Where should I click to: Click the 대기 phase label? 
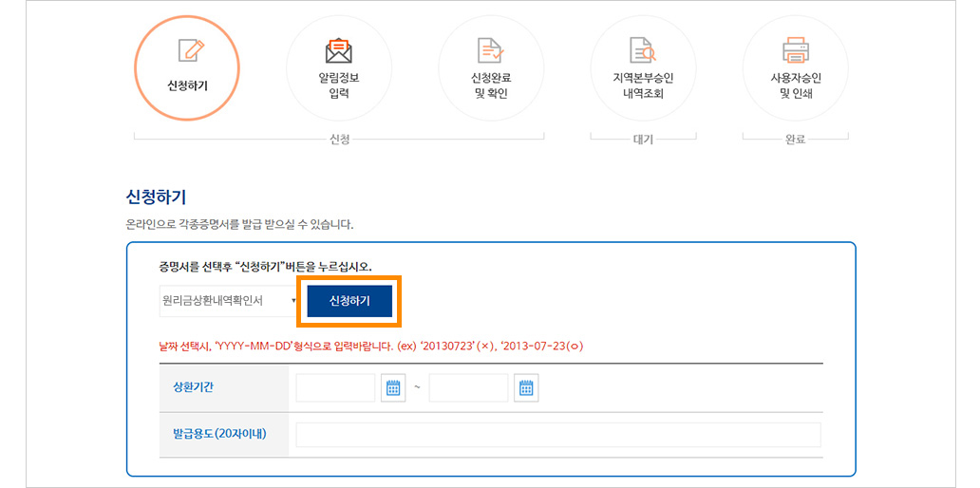tap(643, 140)
